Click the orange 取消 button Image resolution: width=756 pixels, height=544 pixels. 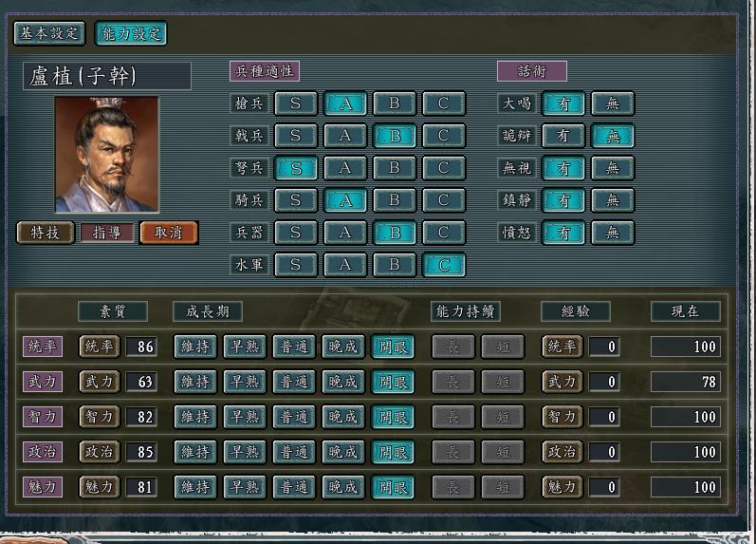169,233
